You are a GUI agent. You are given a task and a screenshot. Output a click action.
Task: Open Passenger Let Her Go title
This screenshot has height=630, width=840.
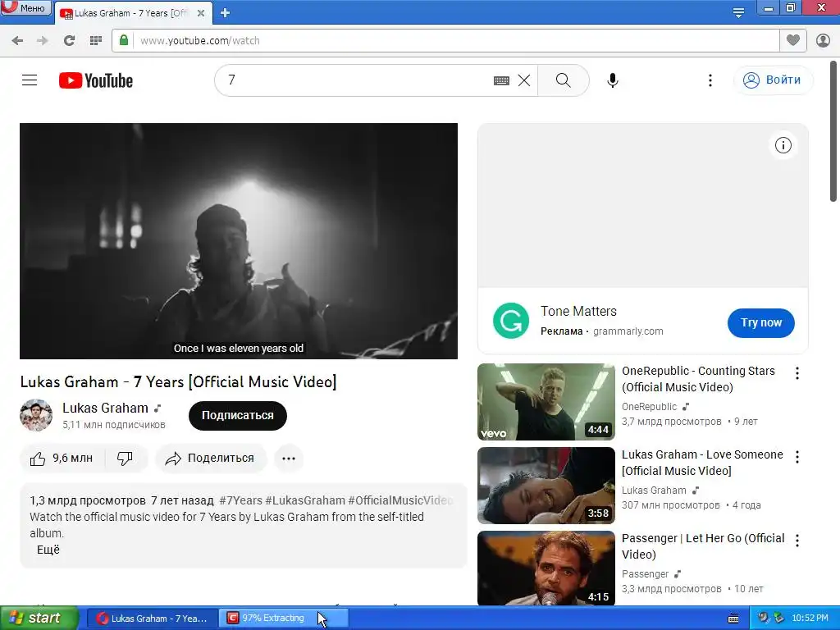tap(703, 546)
